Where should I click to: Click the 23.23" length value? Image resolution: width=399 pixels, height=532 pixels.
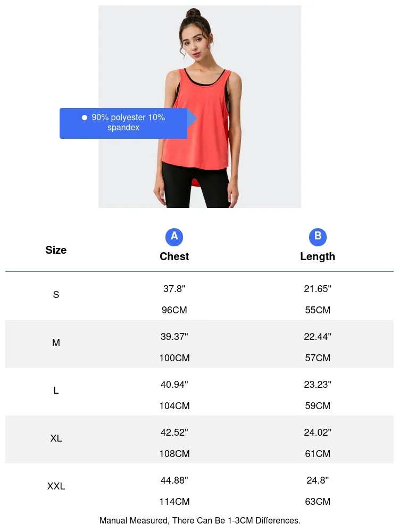tap(318, 384)
